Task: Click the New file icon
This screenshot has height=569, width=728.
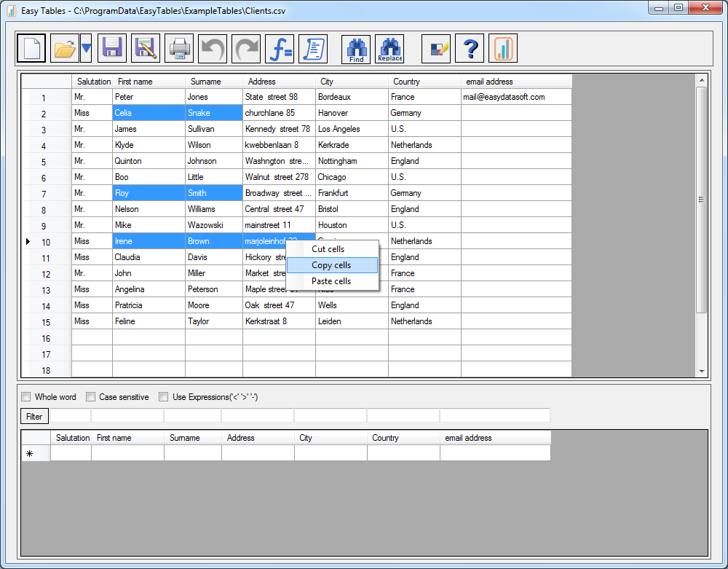Action: pyautogui.click(x=31, y=49)
